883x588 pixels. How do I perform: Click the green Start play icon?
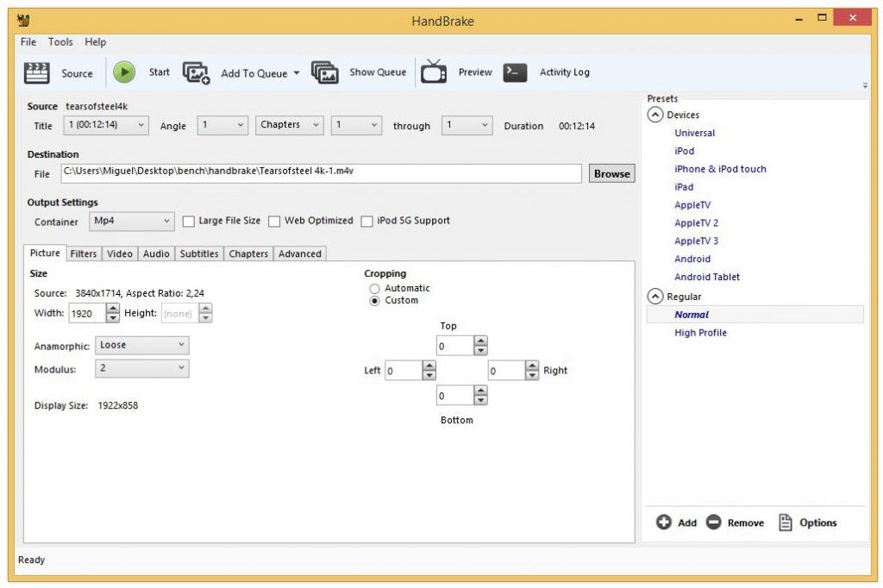[x=124, y=72]
